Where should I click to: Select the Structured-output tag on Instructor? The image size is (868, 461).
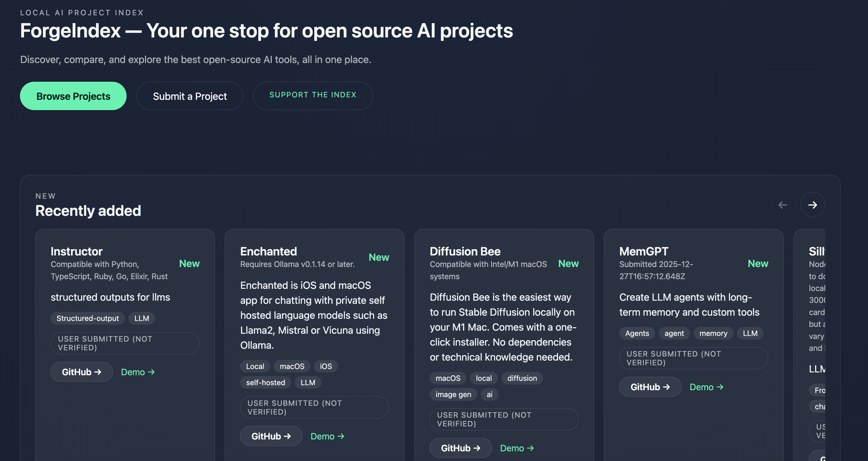(x=88, y=318)
